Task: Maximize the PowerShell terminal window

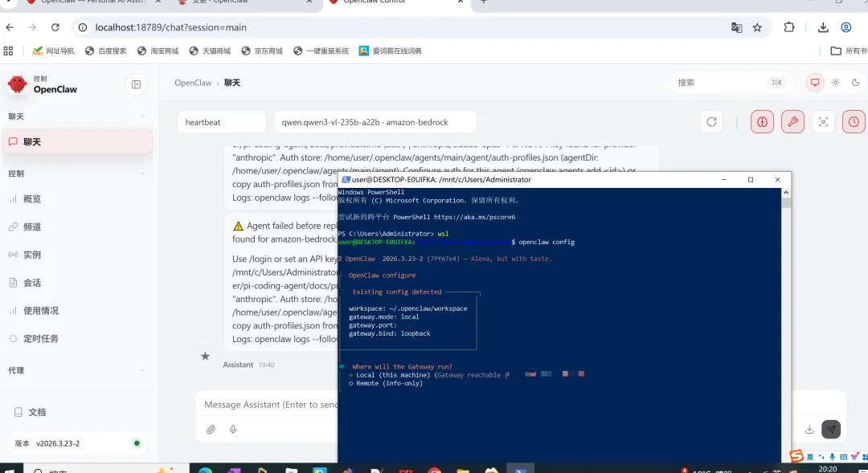Action: click(751, 180)
